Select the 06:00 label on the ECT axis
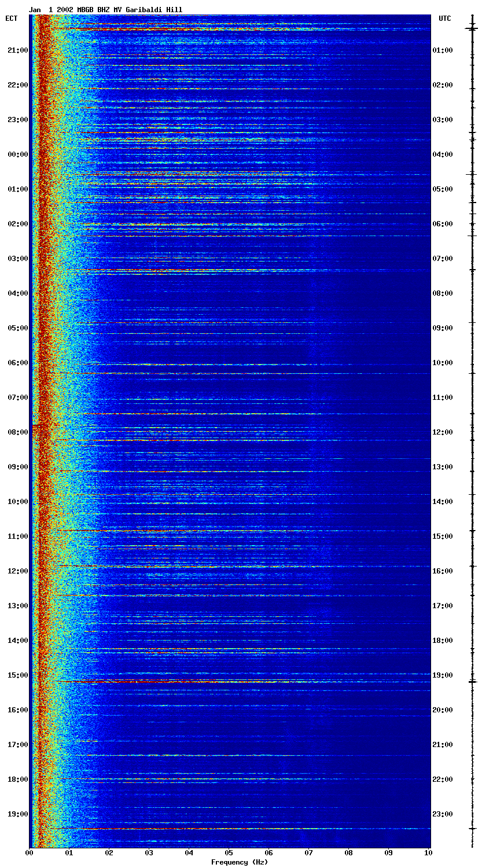 pos(17,363)
